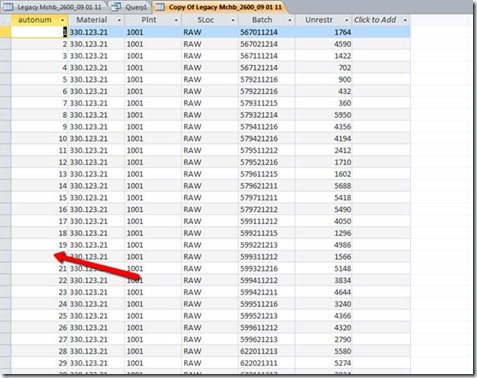Click the Click to Add column header
477x378 pixels.
(381, 20)
